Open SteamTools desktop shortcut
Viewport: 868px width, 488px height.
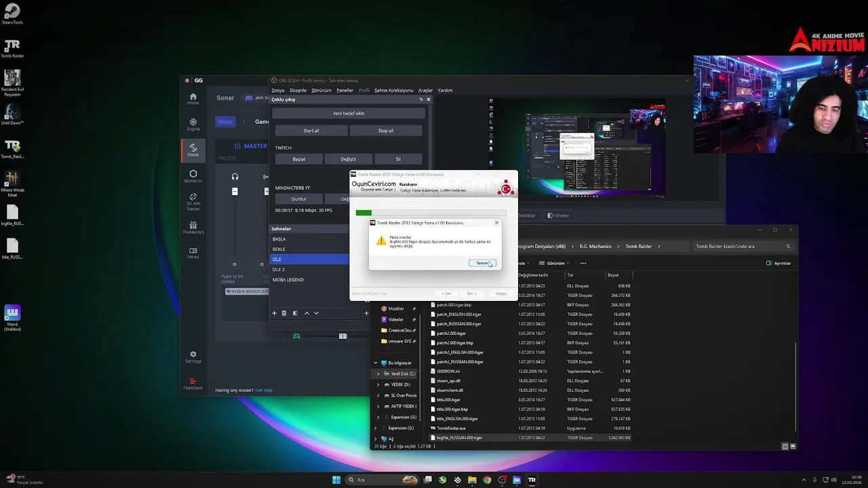coord(12,14)
